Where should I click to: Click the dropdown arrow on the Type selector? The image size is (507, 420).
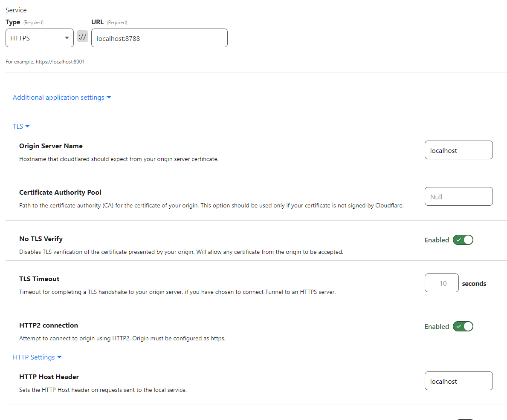click(67, 37)
